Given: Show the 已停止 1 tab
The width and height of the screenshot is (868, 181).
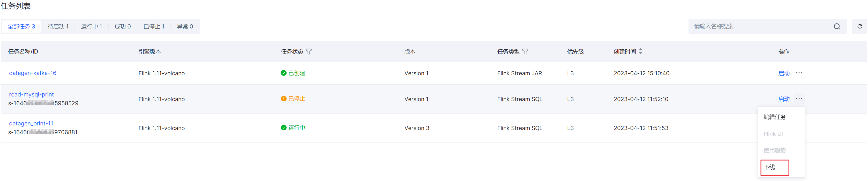Looking at the screenshot, I should pyautogui.click(x=154, y=27).
